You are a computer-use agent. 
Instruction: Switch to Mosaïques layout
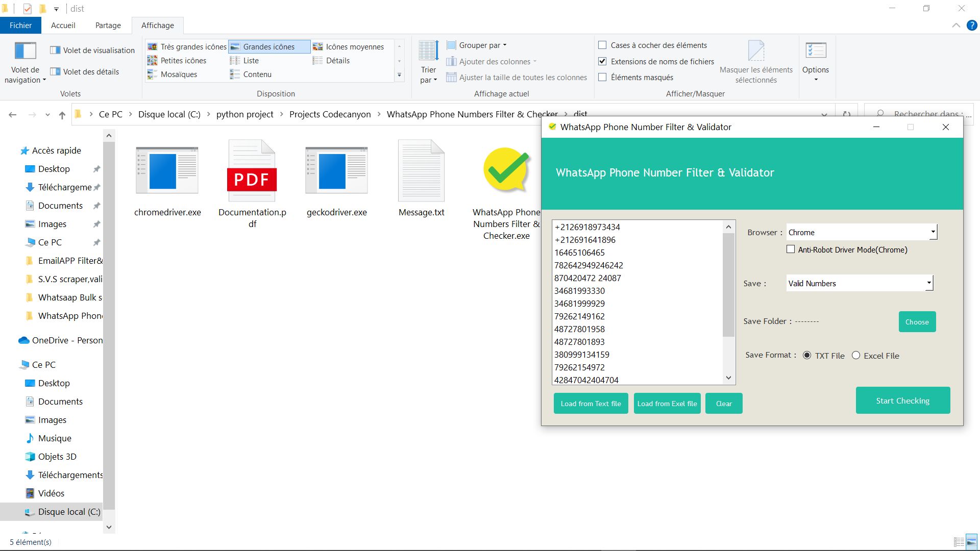[172, 74]
